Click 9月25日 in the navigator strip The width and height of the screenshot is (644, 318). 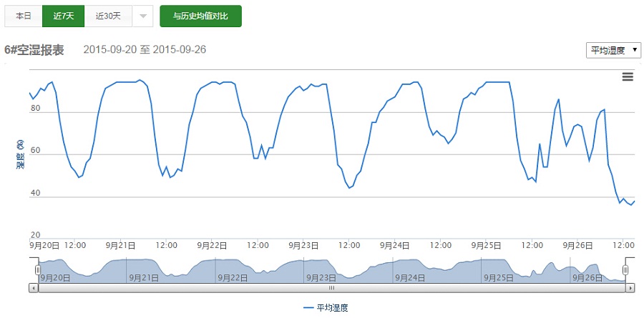497,277
